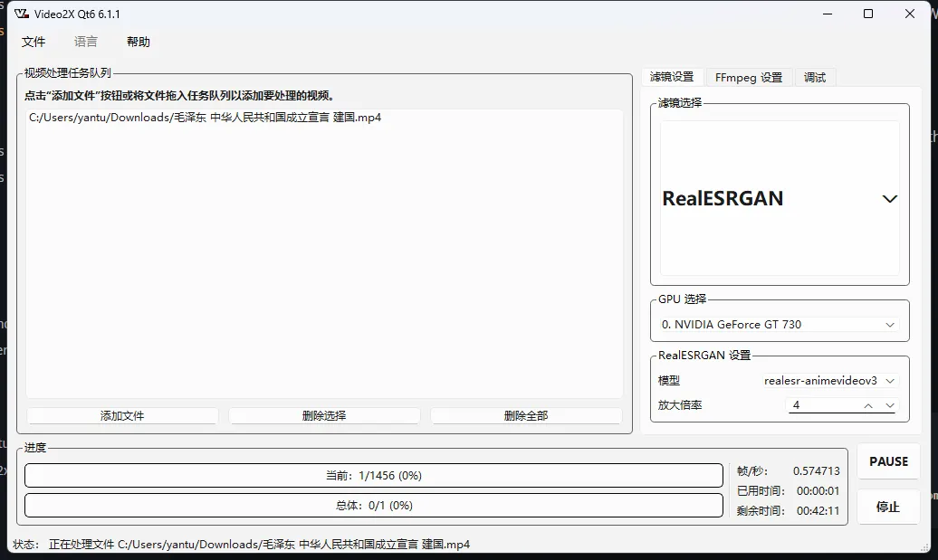Click the PAUSE button
This screenshot has height=560, width=938.
click(888, 461)
